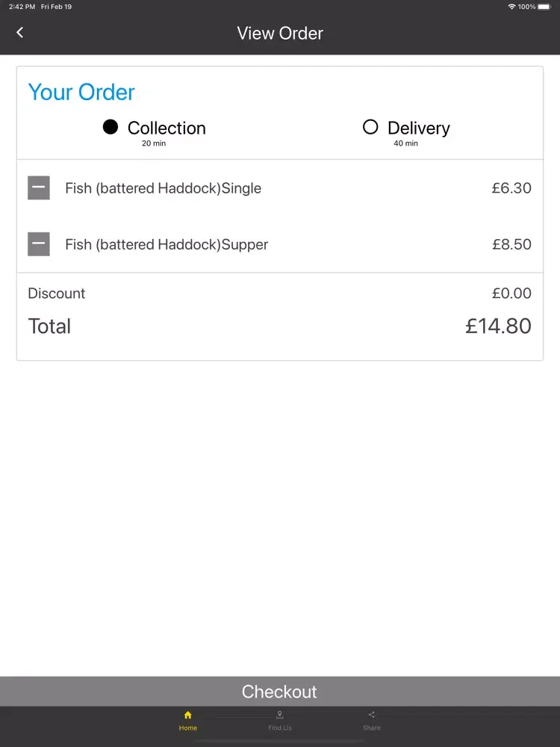Image resolution: width=560 pixels, height=747 pixels.
Task: Switch to the Find Us tab label
Action: point(279,728)
